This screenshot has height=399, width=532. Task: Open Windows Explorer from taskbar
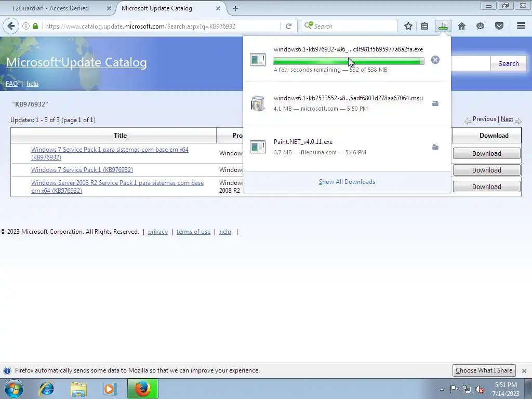(x=78, y=389)
